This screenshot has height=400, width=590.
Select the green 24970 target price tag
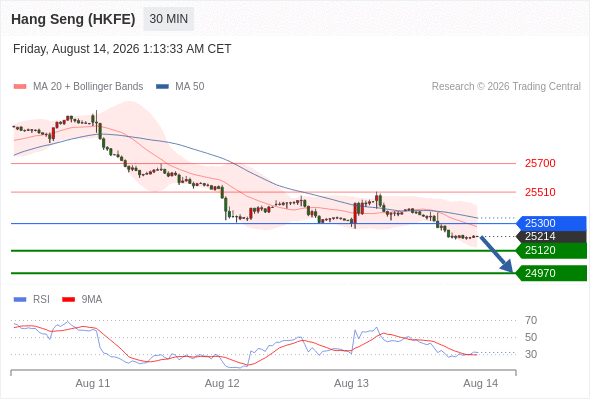(551, 273)
